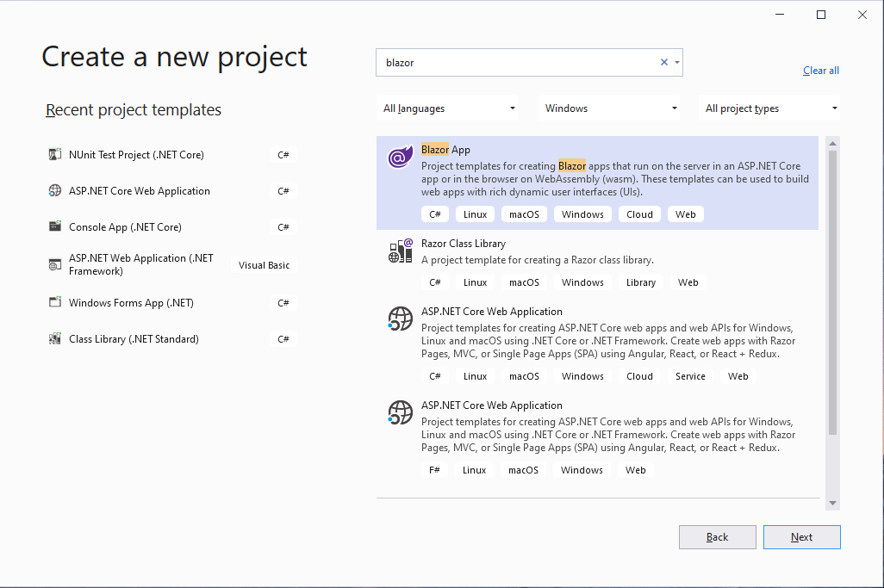Click the ASP.NET Web Application Framework icon
This screenshot has width=884, height=588.
point(55,265)
